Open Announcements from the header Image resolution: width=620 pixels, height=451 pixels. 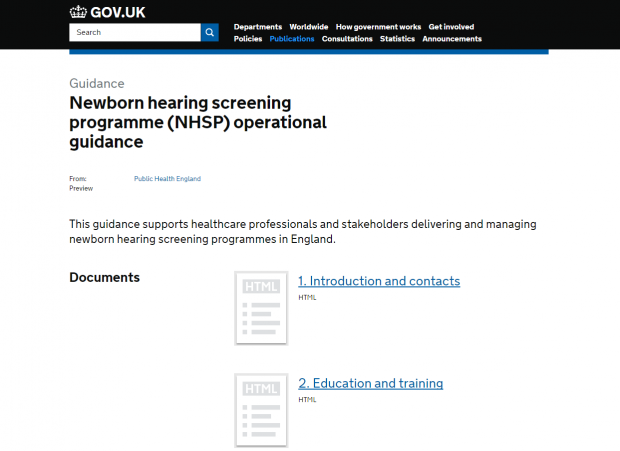pos(452,39)
